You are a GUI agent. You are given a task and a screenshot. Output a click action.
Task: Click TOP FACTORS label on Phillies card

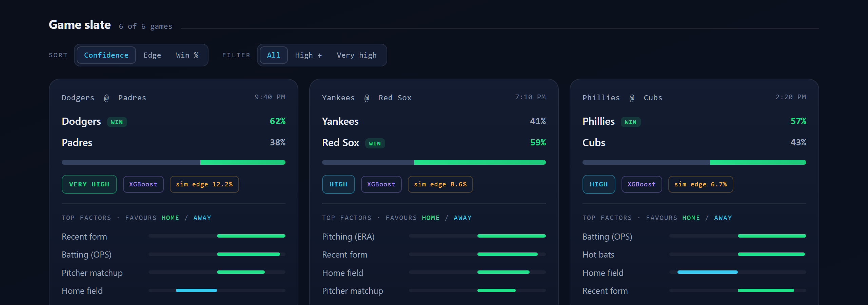pos(607,218)
